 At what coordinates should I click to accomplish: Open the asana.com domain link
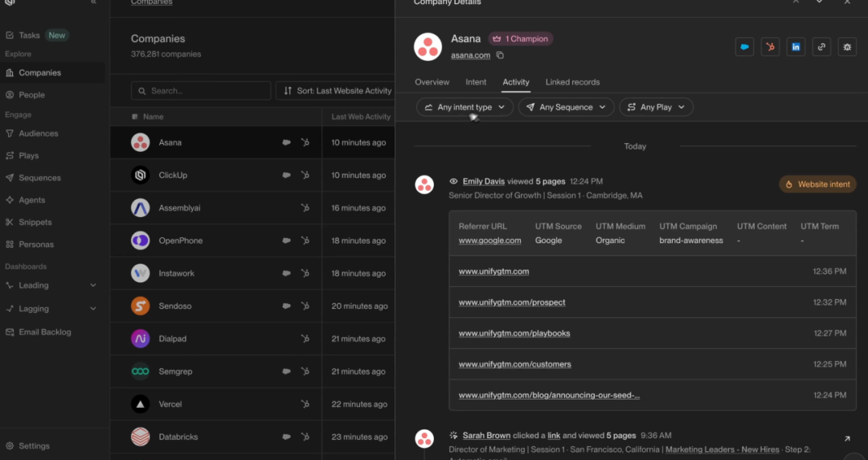tap(470, 55)
